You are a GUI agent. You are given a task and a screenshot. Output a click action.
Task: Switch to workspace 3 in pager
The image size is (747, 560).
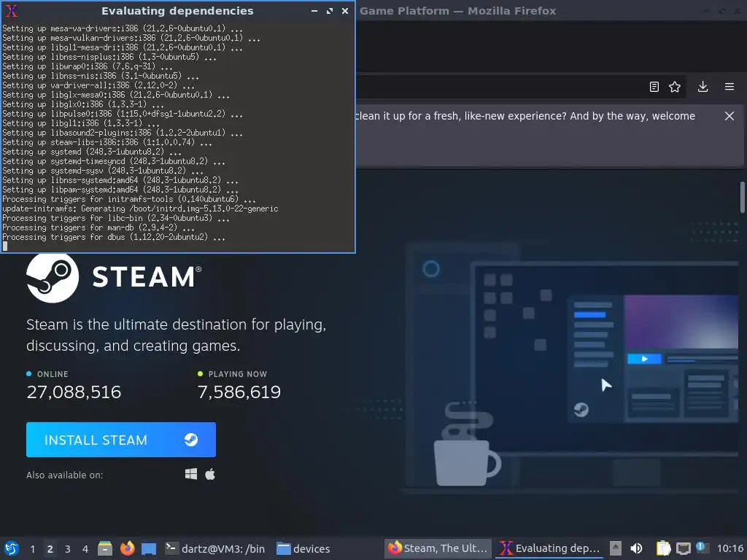pos(68,548)
